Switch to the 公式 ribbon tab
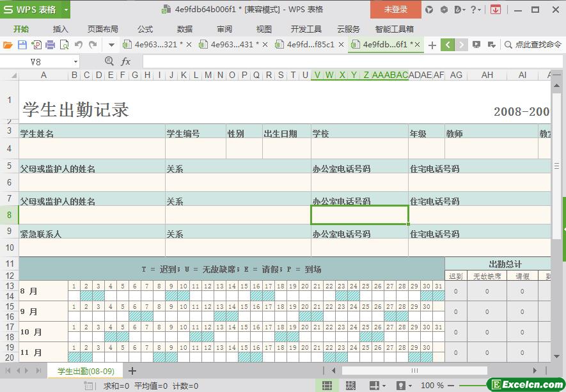Viewport: 566px width, 392px height. tap(145, 29)
